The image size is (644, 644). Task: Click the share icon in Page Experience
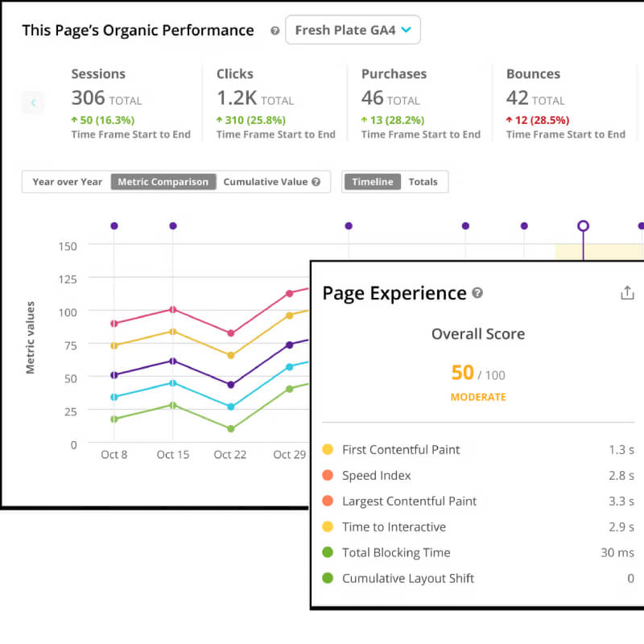point(627,293)
